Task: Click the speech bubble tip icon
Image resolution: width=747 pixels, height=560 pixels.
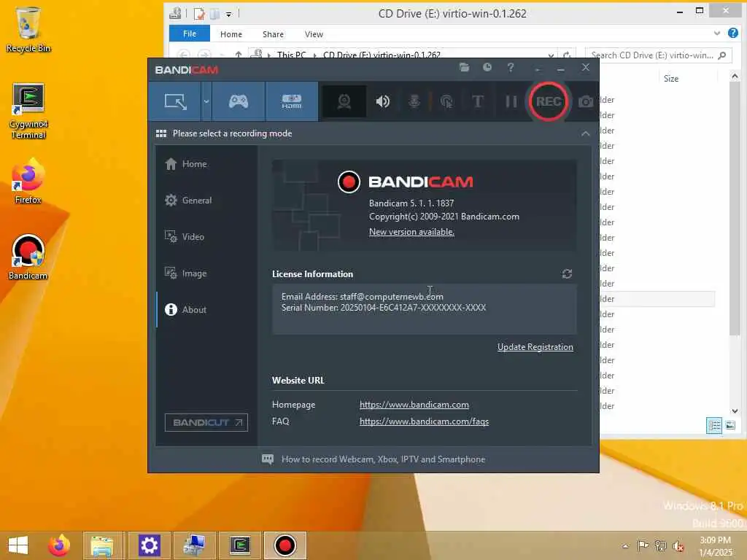Action: pyautogui.click(x=268, y=459)
